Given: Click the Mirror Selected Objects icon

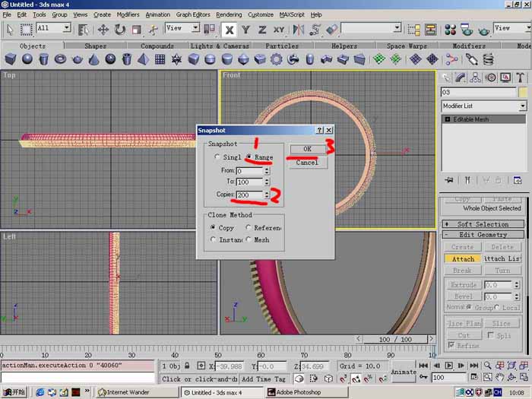Looking at the screenshot, I should [x=298, y=30].
